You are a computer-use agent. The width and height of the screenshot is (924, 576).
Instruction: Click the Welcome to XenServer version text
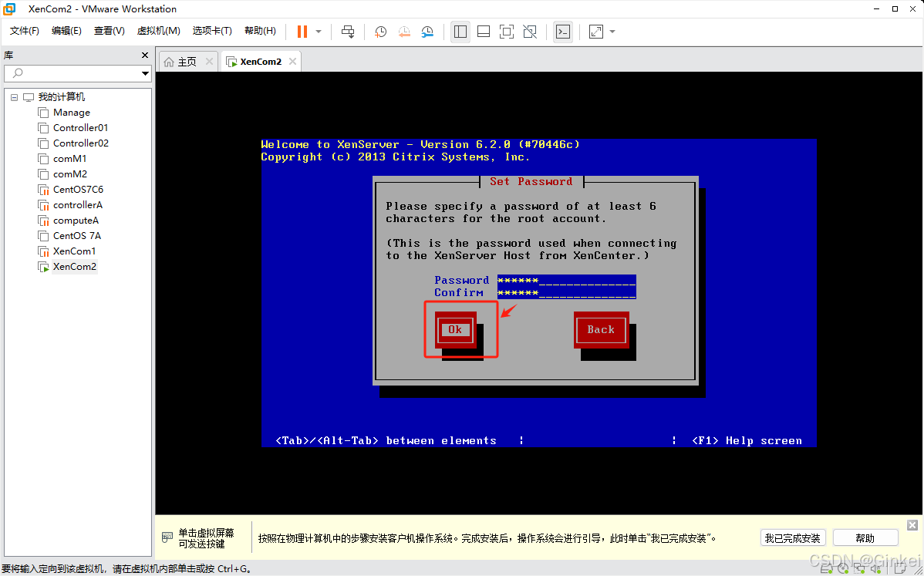420,144
